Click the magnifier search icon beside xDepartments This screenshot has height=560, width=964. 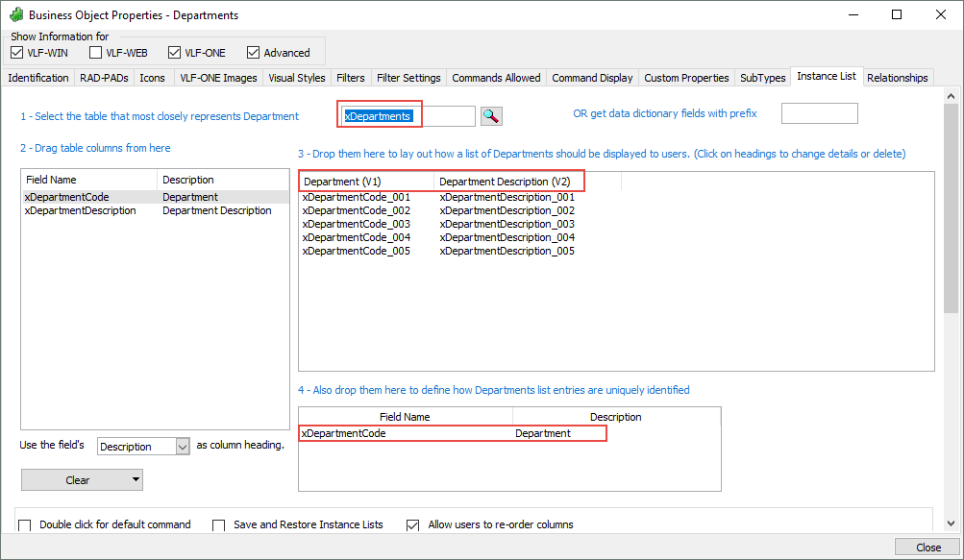click(x=491, y=116)
